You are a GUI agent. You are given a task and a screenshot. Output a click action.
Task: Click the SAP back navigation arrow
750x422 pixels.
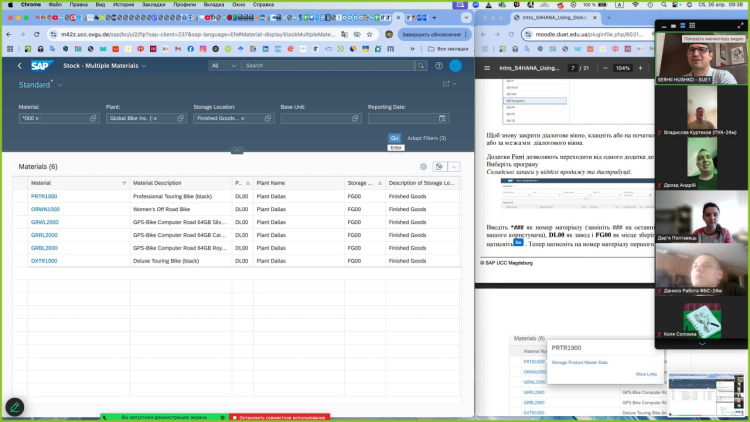click(x=19, y=65)
